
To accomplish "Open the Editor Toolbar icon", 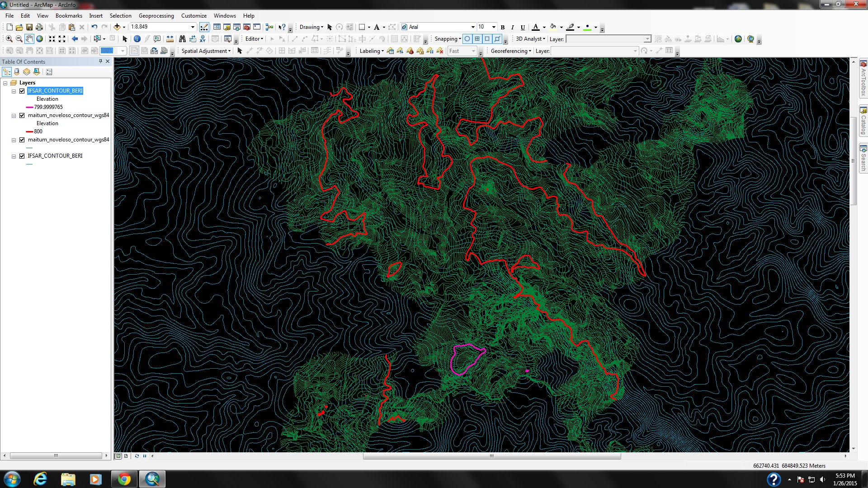I will (204, 27).
